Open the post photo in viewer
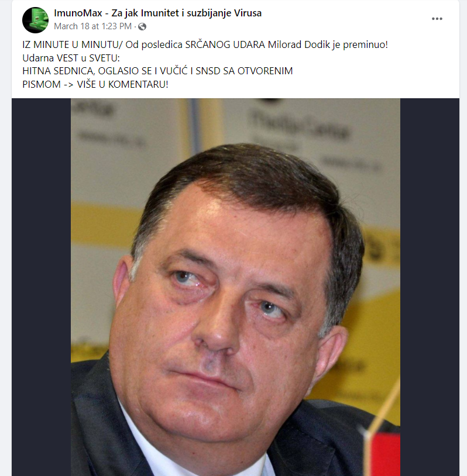Viewport: 467px width, 476px height. 235,287
